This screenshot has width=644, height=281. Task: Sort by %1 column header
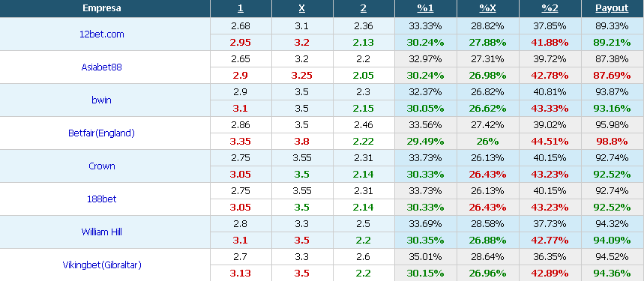click(x=426, y=8)
